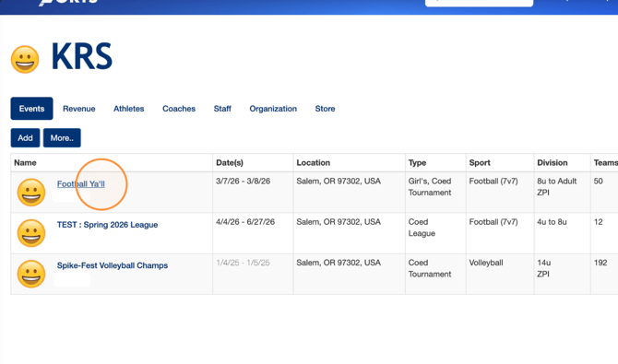Image resolution: width=618 pixels, height=364 pixels.
Task: Open the Coaches tab
Action: (179, 109)
